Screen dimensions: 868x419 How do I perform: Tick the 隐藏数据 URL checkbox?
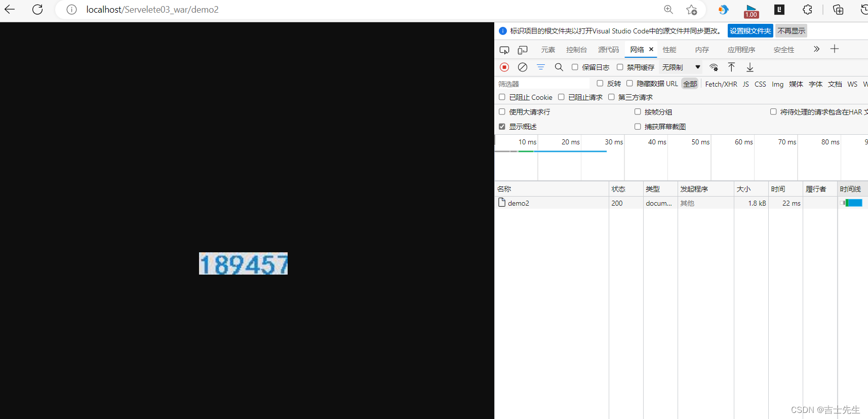pyautogui.click(x=629, y=83)
